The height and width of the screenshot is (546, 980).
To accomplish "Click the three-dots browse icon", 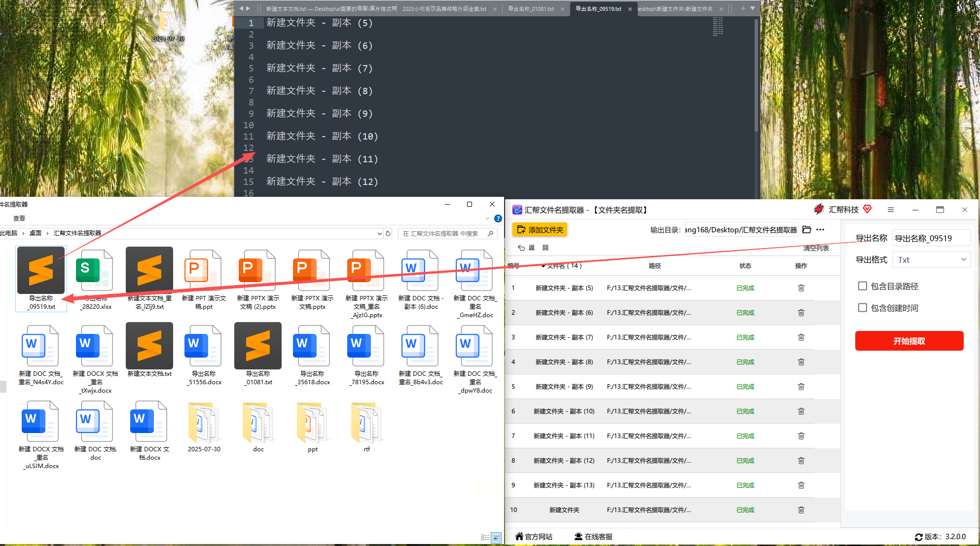I will (x=820, y=230).
